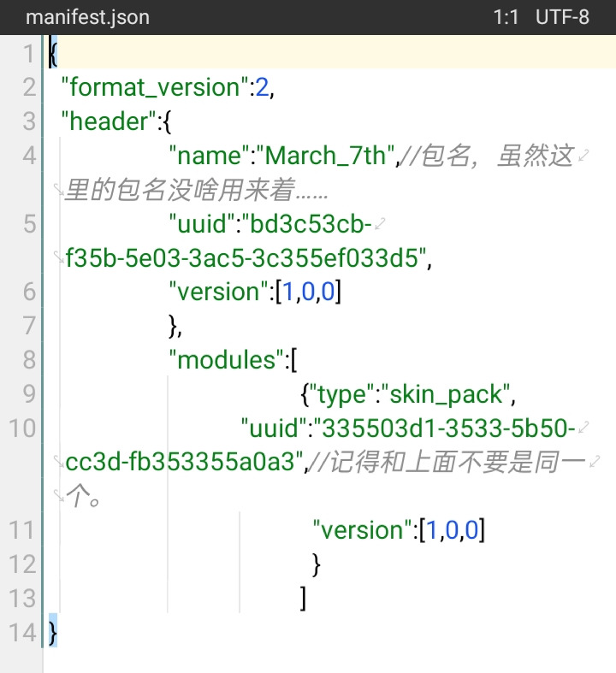Click line number 11 in gutter
616x673 pixels.
(22, 530)
